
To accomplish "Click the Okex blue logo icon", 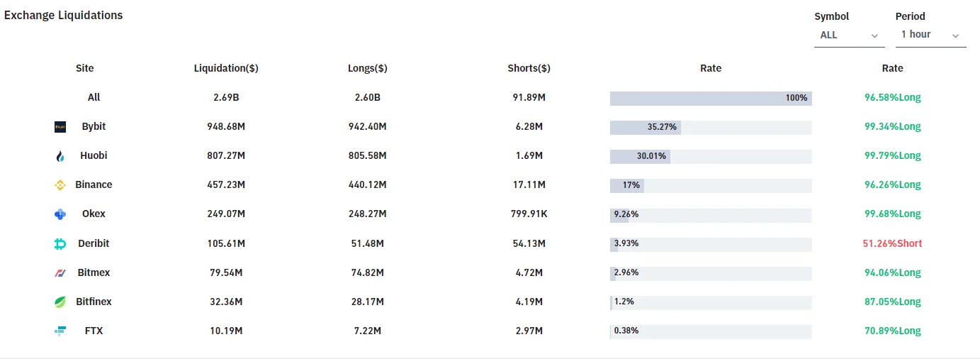I will pos(60,214).
